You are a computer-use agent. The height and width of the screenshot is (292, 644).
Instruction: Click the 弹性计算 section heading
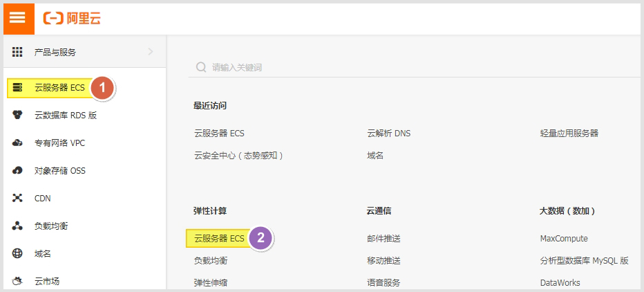point(210,212)
